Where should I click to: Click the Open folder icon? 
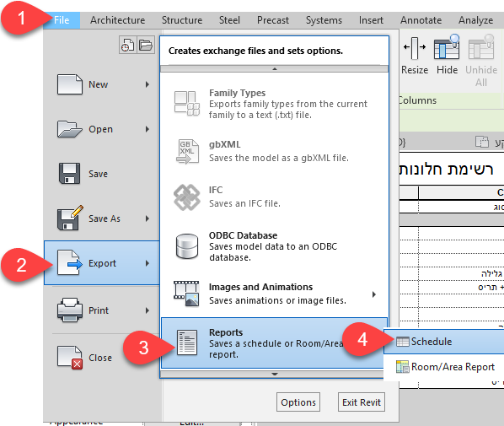[x=69, y=129]
